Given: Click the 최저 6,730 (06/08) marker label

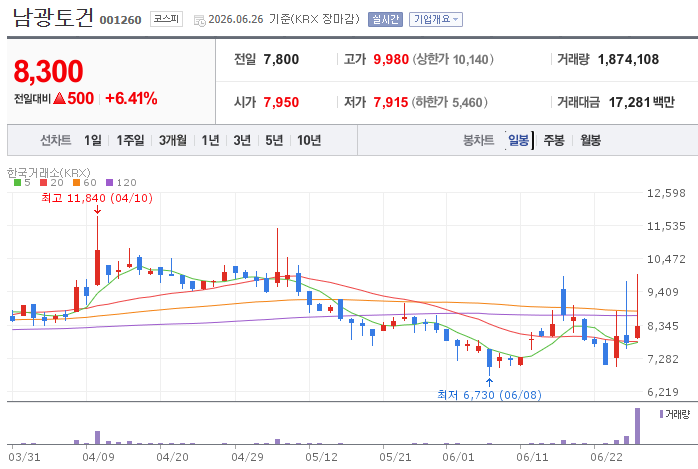Looking at the screenshot, I should [489, 395].
